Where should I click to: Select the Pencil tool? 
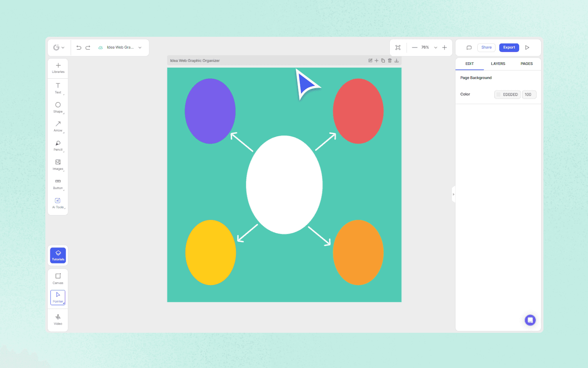tap(58, 146)
